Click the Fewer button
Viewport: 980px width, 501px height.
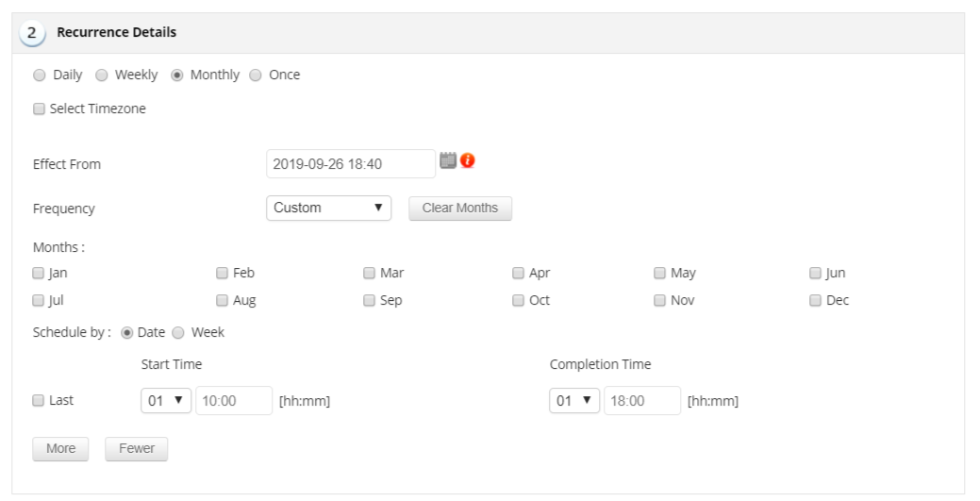(x=136, y=449)
